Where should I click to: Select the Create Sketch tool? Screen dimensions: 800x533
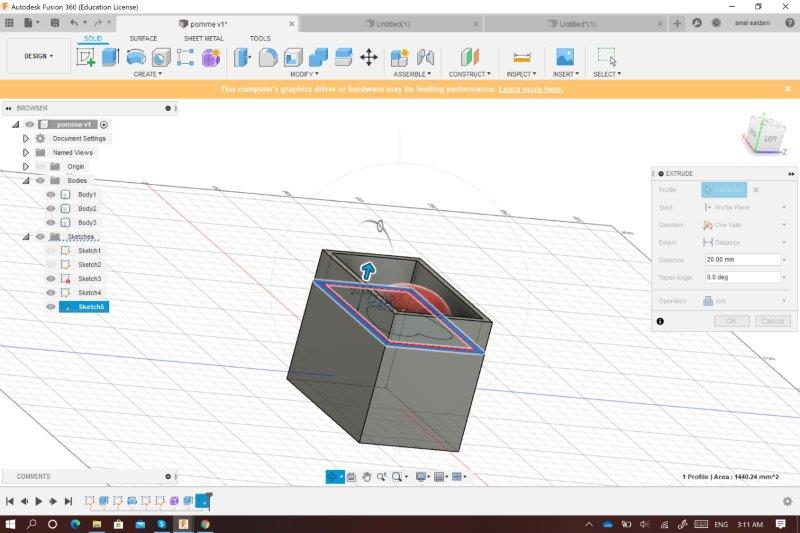pyautogui.click(x=86, y=57)
